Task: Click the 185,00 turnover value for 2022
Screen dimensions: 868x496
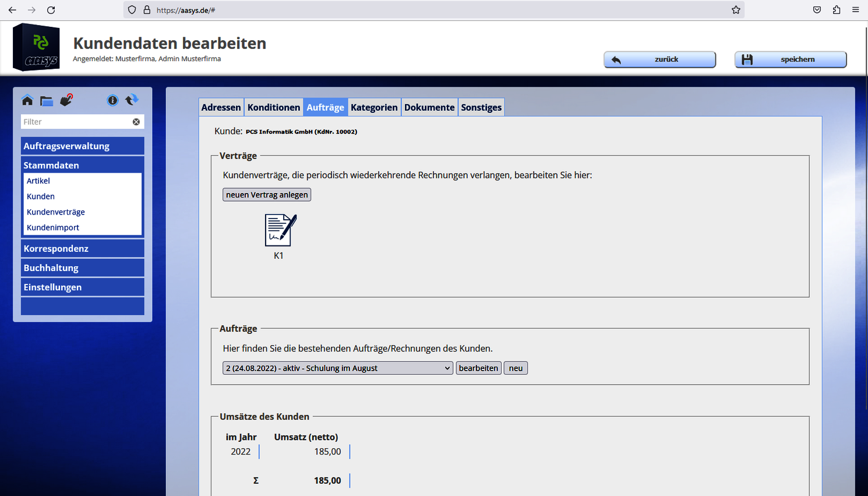Action: [327, 451]
